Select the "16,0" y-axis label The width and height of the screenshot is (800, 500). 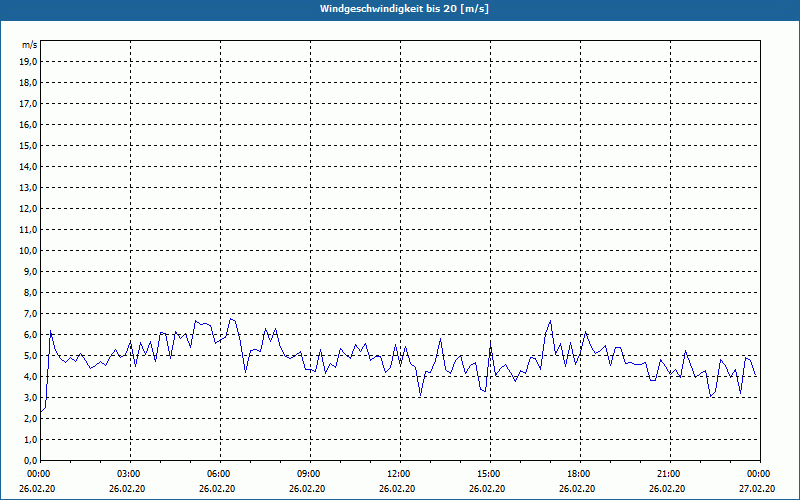pos(28,124)
